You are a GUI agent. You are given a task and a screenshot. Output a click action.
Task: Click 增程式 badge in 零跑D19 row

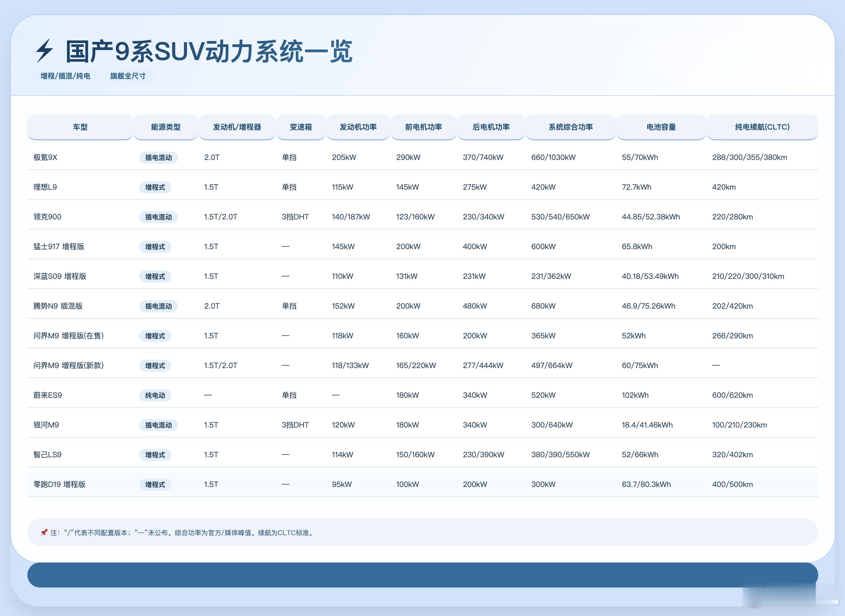[155, 485]
